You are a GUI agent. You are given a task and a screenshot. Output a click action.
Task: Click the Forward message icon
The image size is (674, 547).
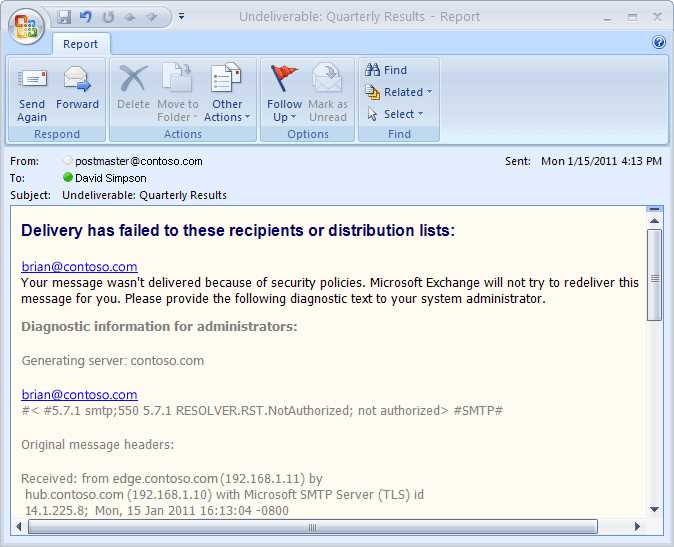click(x=77, y=79)
